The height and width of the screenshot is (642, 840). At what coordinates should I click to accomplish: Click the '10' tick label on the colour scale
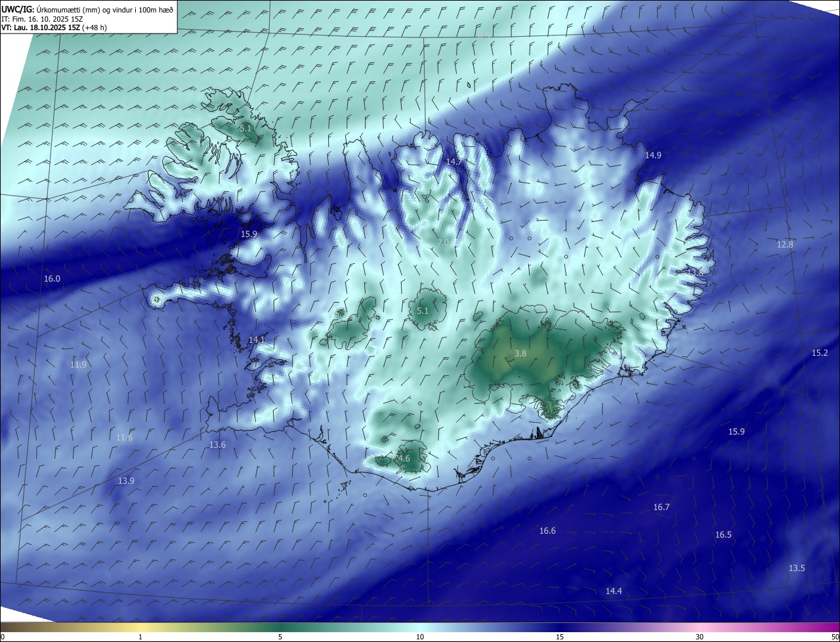420,637
